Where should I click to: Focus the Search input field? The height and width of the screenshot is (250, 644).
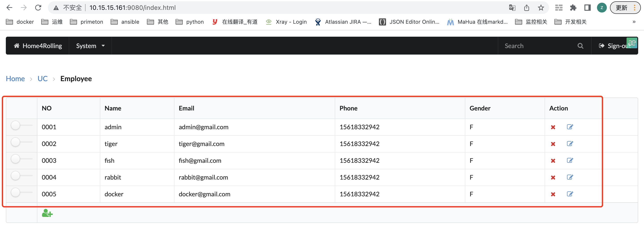(537, 46)
